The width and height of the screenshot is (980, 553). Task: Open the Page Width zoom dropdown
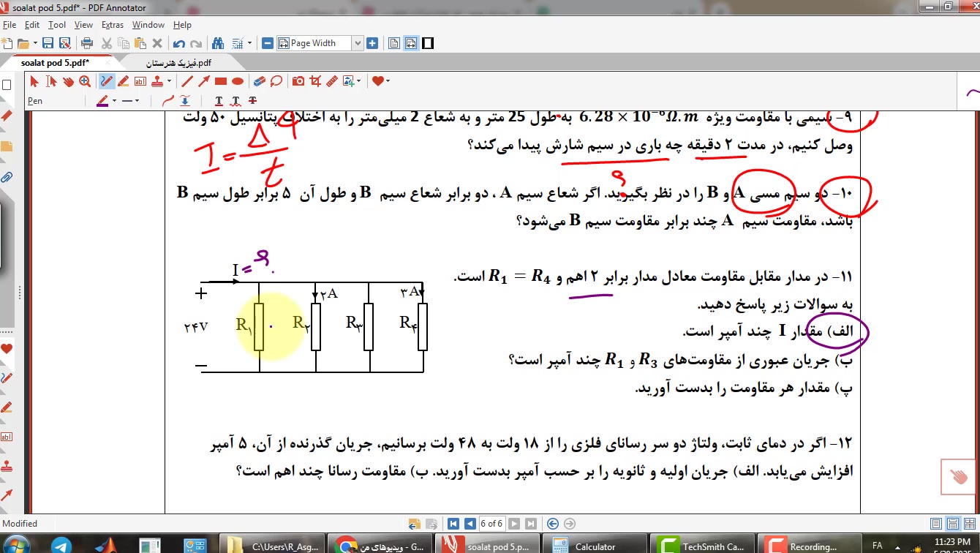pos(358,43)
